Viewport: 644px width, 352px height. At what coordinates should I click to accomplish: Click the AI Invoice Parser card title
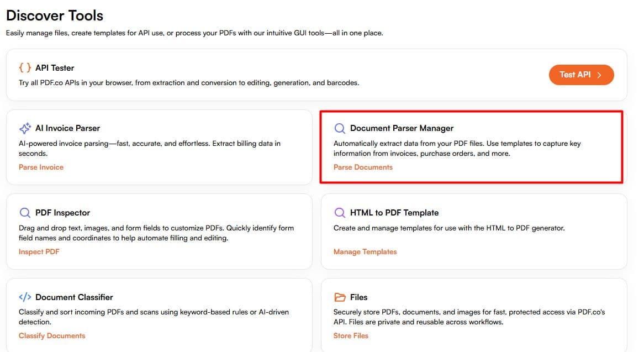click(x=67, y=128)
